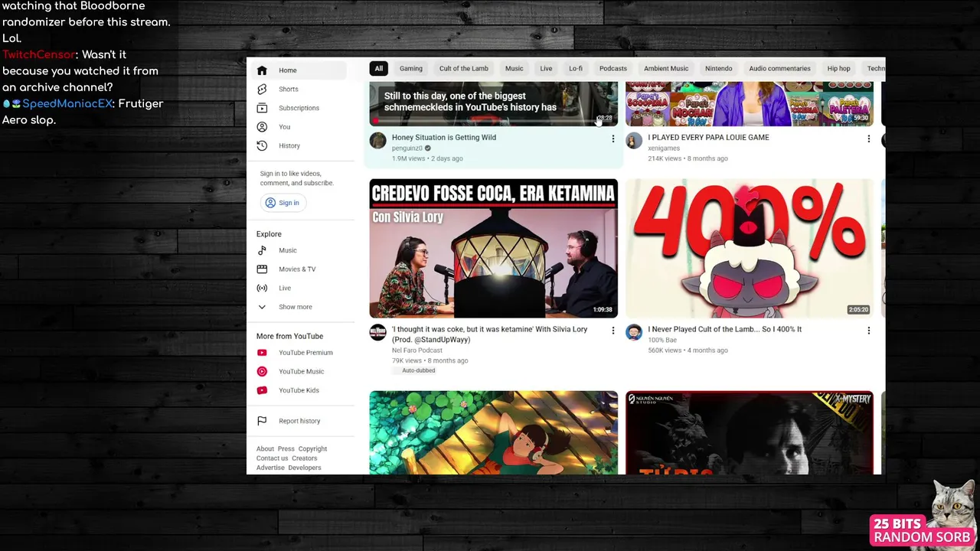Open the 'I thought it was coke' video title
Viewport: 980px width, 551px height.
tap(489, 334)
